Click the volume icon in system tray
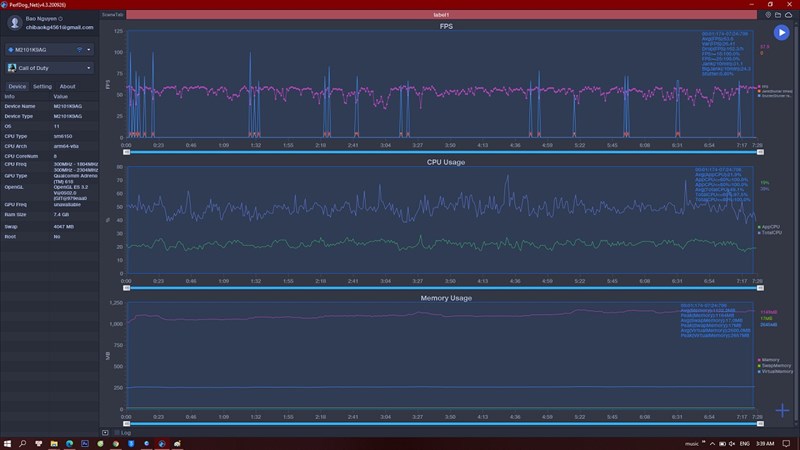Image resolution: width=800 pixels, height=450 pixels. coord(732,443)
